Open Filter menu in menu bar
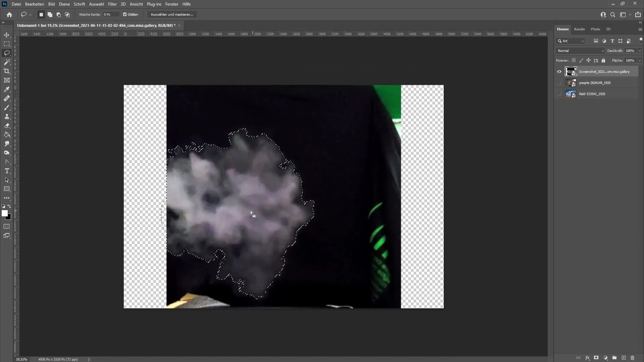644x362 pixels. [x=112, y=4]
